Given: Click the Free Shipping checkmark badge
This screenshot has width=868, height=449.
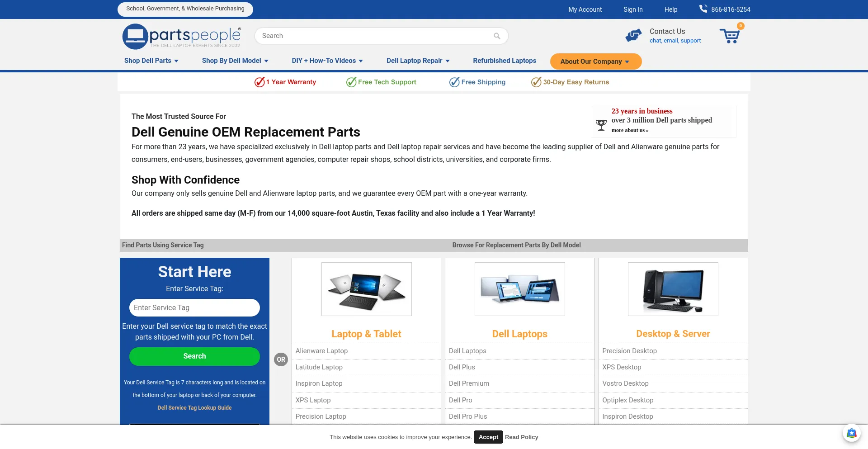Looking at the screenshot, I should [x=454, y=82].
